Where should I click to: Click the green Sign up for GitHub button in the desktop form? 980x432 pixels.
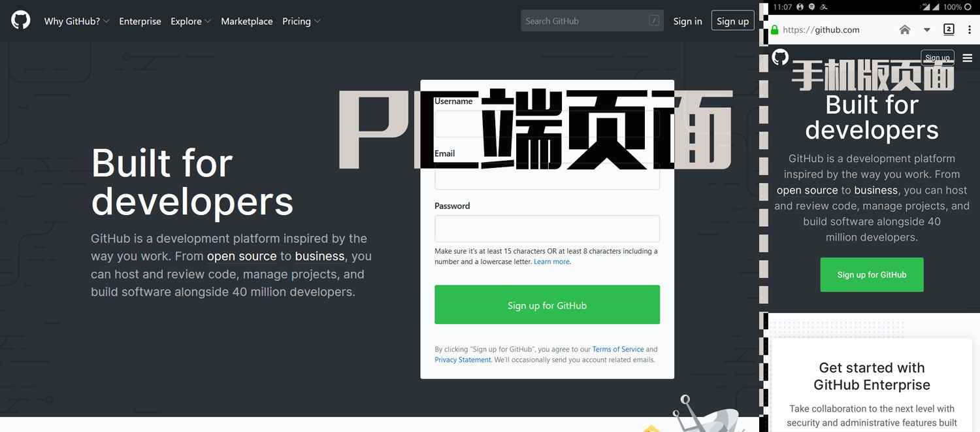[547, 305]
